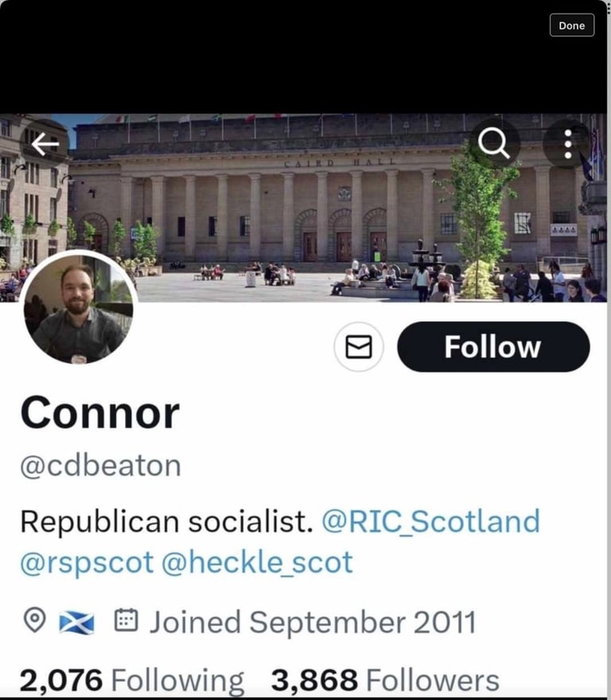Send a message via envelope icon
This screenshot has width=611, height=700.
tap(359, 347)
